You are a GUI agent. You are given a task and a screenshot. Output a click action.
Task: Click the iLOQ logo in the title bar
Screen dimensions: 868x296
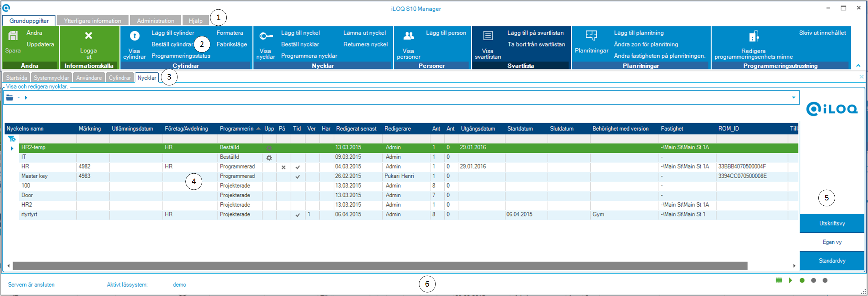click(6, 8)
